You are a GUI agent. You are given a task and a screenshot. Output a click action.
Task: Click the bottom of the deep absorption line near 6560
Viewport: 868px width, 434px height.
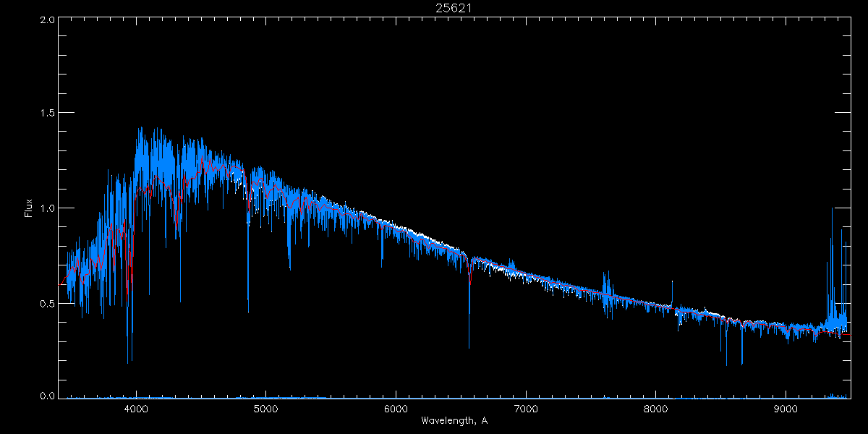point(469,346)
